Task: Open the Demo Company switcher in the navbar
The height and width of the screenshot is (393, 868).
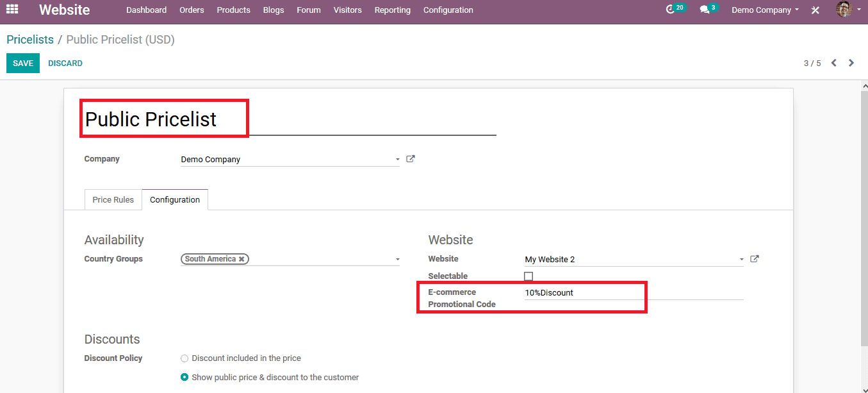Action: click(765, 10)
